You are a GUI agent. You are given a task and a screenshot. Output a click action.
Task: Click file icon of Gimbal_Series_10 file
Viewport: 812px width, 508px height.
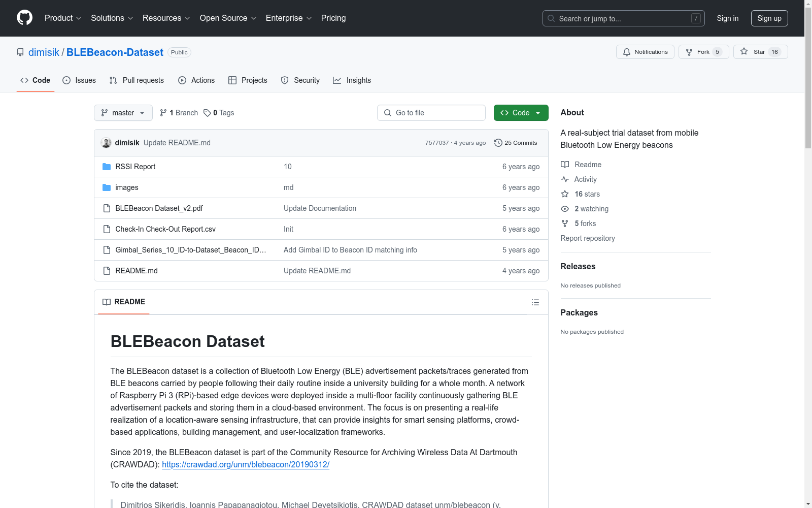pyautogui.click(x=107, y=250)
